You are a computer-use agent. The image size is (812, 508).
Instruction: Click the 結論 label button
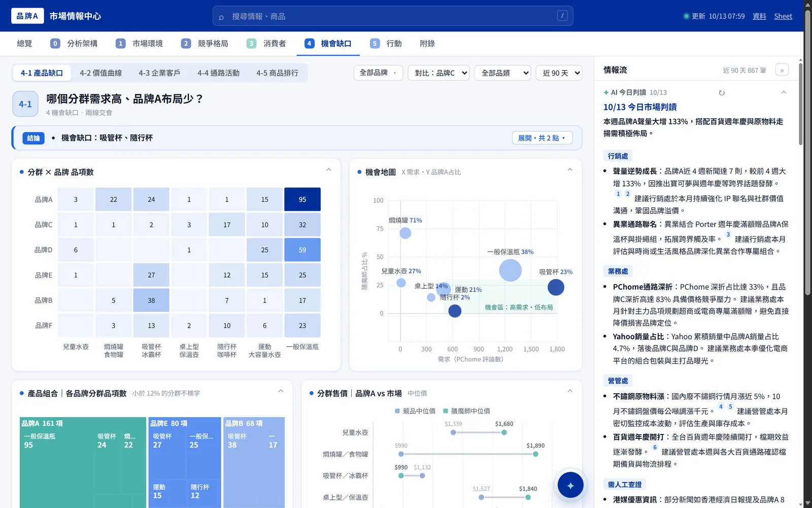[x=33, y=138]
